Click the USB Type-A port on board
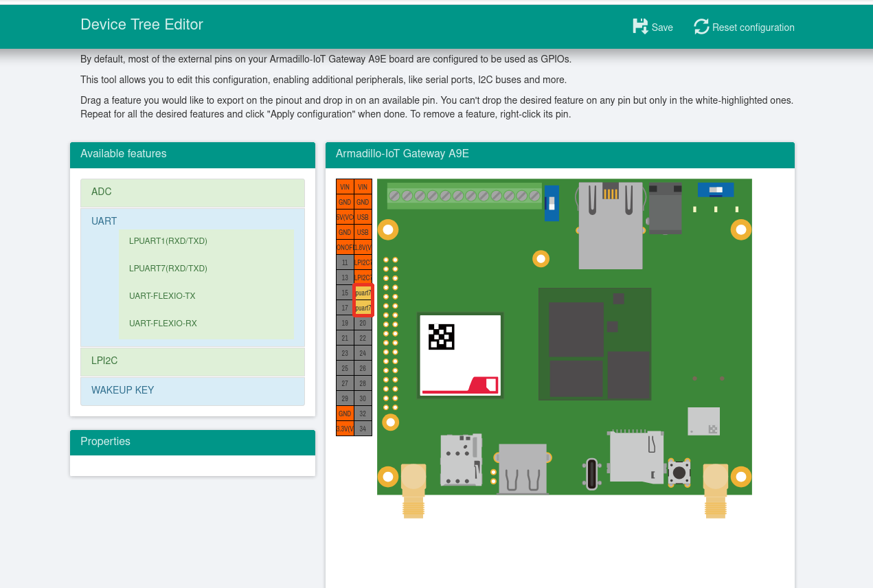 pyautogui.click(x=523, y=469)
